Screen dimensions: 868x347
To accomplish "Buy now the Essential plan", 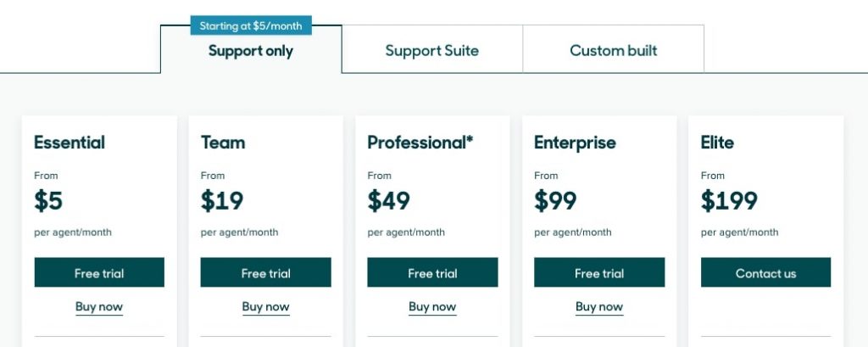I will (99, 307).
